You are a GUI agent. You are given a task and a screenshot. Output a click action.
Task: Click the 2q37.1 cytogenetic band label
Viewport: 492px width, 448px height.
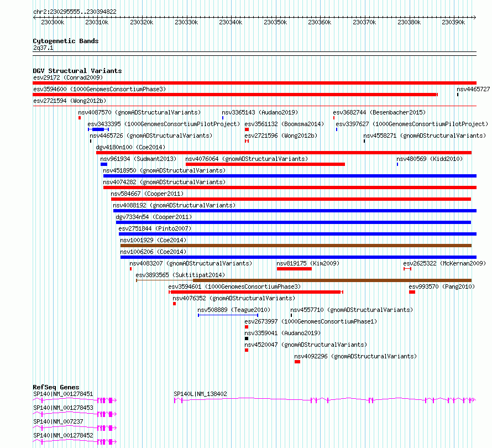(43, 48)
